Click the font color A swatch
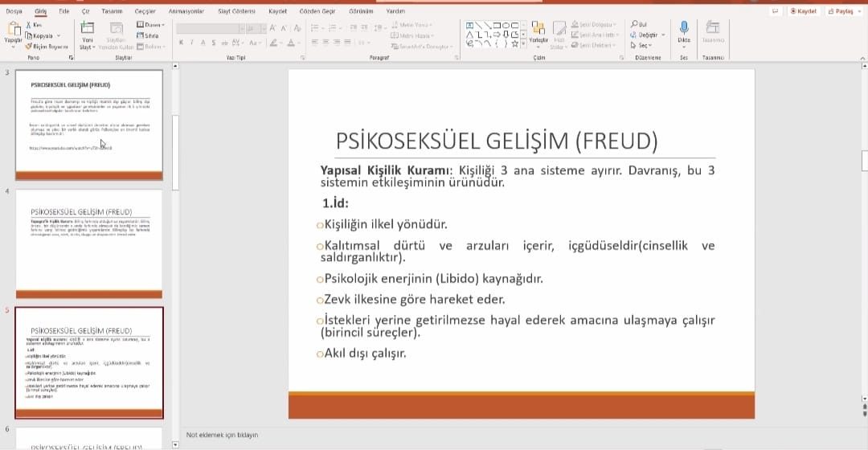Viewport: 868px width, 450px height. pos(291,43)
